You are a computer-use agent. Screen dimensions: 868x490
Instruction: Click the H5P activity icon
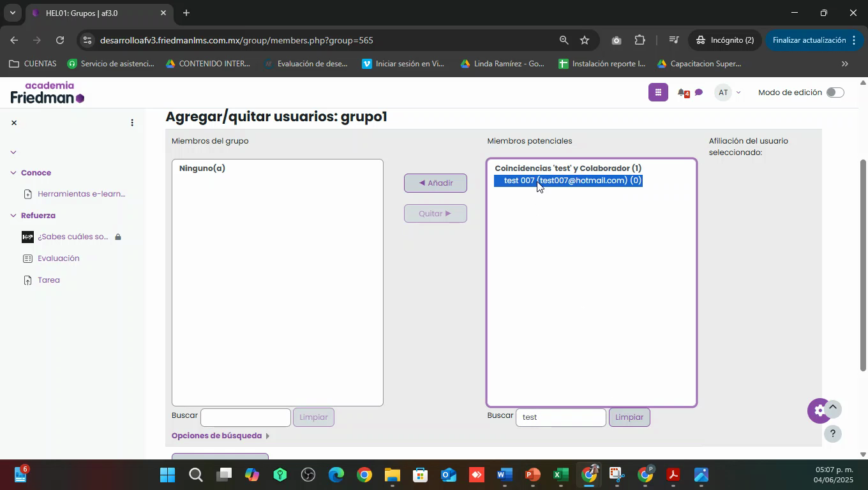pos(27,237)
